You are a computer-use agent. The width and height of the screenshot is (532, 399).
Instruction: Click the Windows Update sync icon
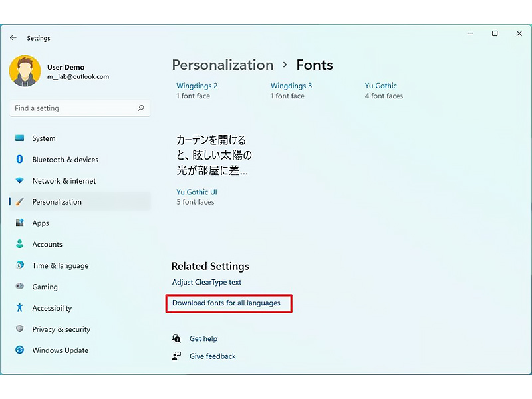[20, 350]
